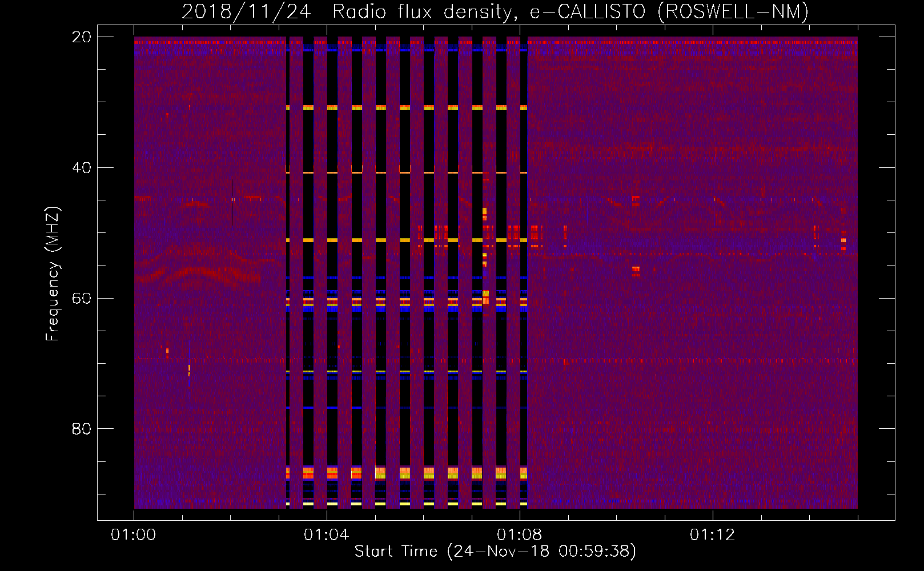924x571 pixels.
Task: Click the 80 MHz frequency tick label
Action: [82, 428]
